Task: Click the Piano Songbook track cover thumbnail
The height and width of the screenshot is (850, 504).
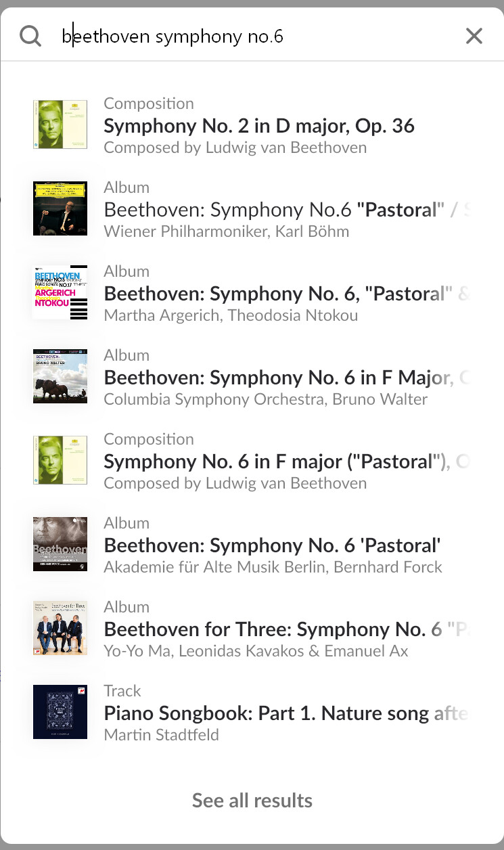Action: tap(60, 712)
